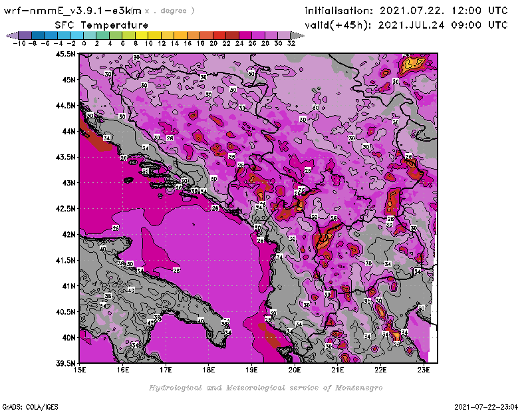Click the orange 14 to 16 colorbar swatch
This screenshot has width=532, height=411.
pyautogui.click(x=180, y=35)
